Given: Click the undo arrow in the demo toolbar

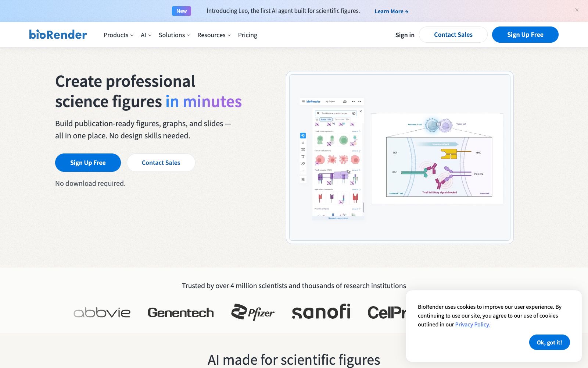Looking at the screenshot, I should 353,101.
